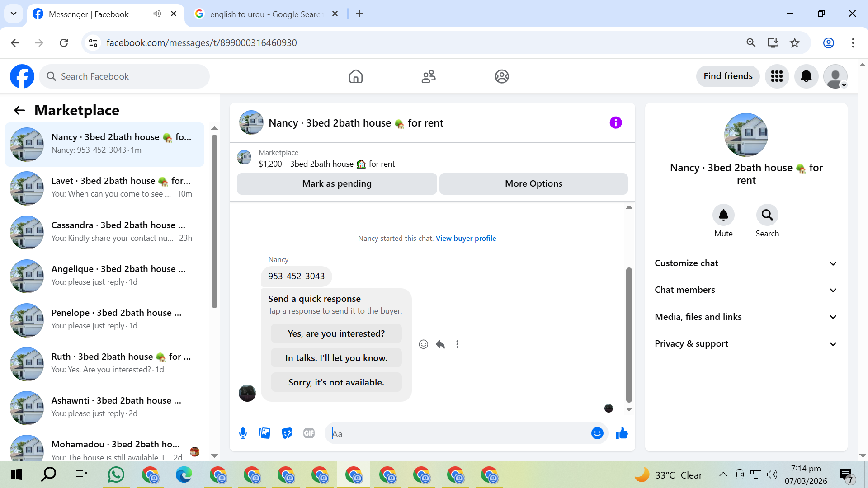Open WhatsApp from the taskbar
This screenshot has height=488, width=868.
coord(116,475)
